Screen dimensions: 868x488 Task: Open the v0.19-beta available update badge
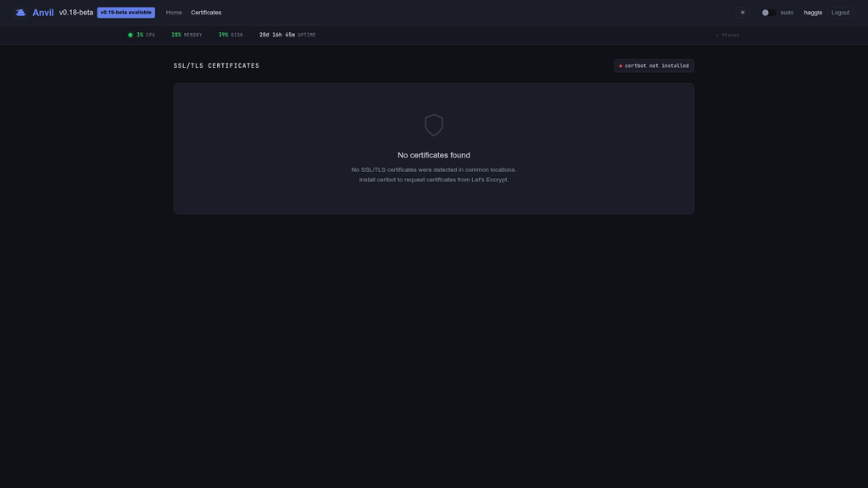(x=125, y=12)
